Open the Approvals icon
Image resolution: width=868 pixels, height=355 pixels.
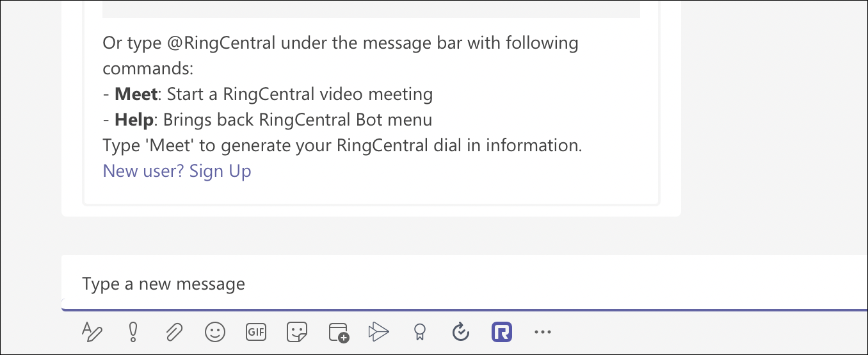pos(461,331)
